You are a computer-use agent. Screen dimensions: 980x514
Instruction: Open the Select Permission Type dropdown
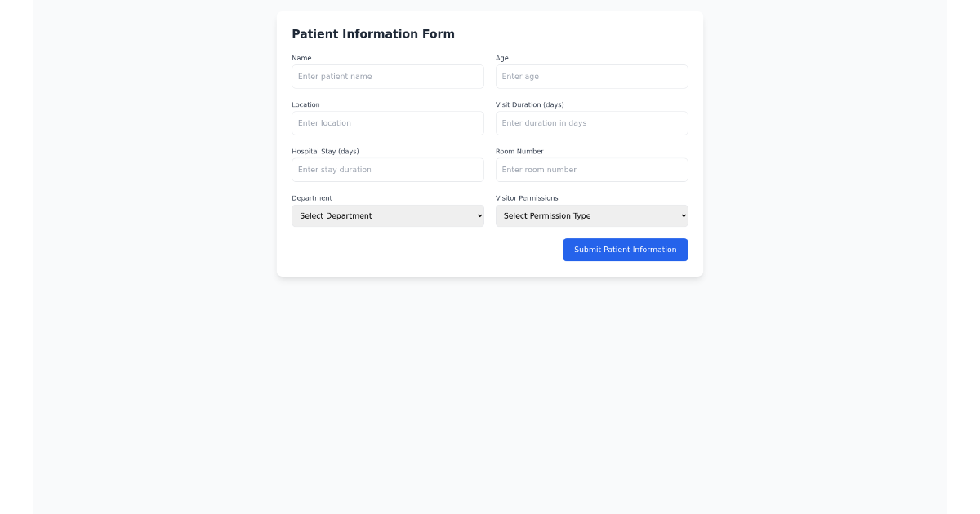click(x=591, y=215)
